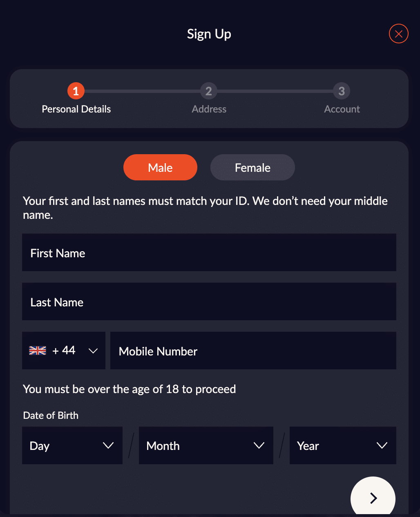The image size is (420, 517).
Task: Click step 1 Personal Details circle
Action: point(76,91)
